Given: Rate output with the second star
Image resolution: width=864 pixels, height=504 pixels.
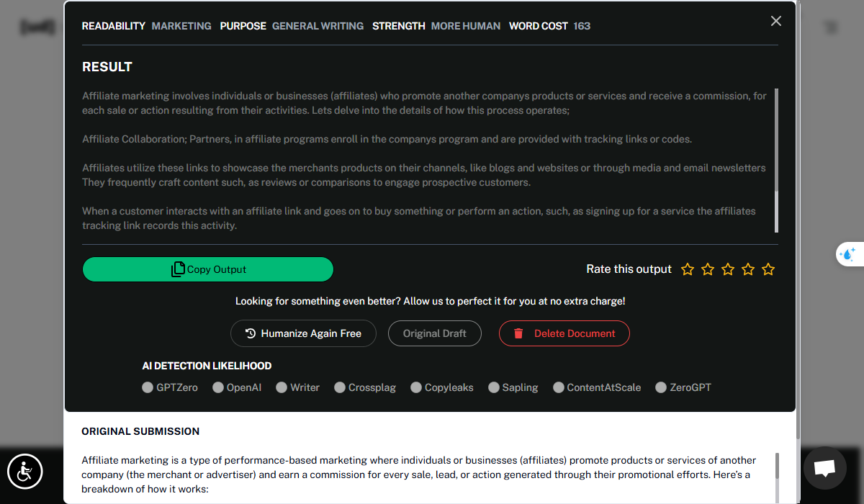Looking at the screenshot, I should click(708, 269).
